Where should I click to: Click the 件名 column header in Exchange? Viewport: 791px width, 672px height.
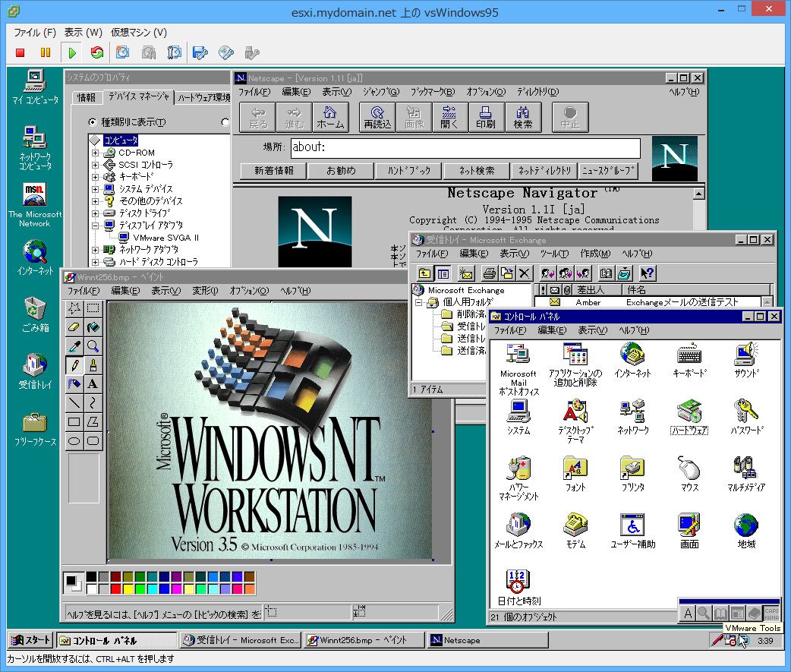(x=696, y=289)
